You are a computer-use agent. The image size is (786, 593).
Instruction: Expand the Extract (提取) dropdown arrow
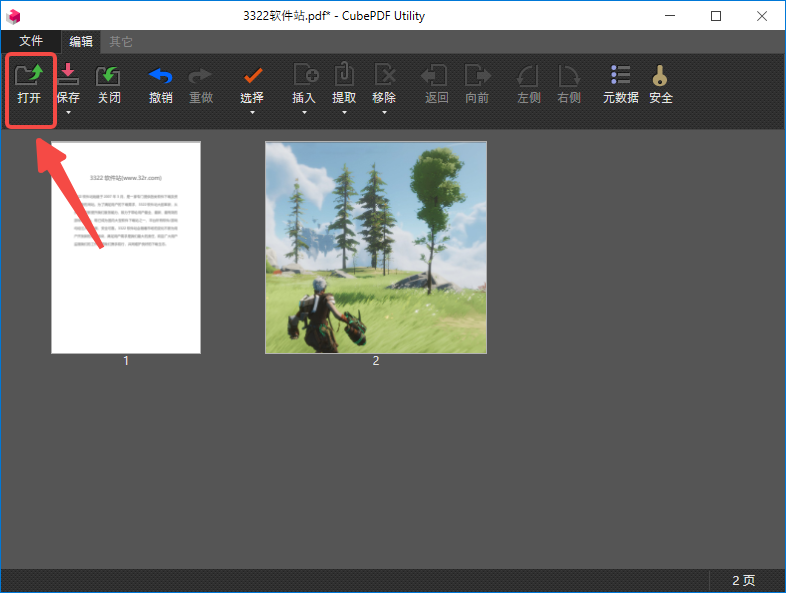click(x=344, y=113)
